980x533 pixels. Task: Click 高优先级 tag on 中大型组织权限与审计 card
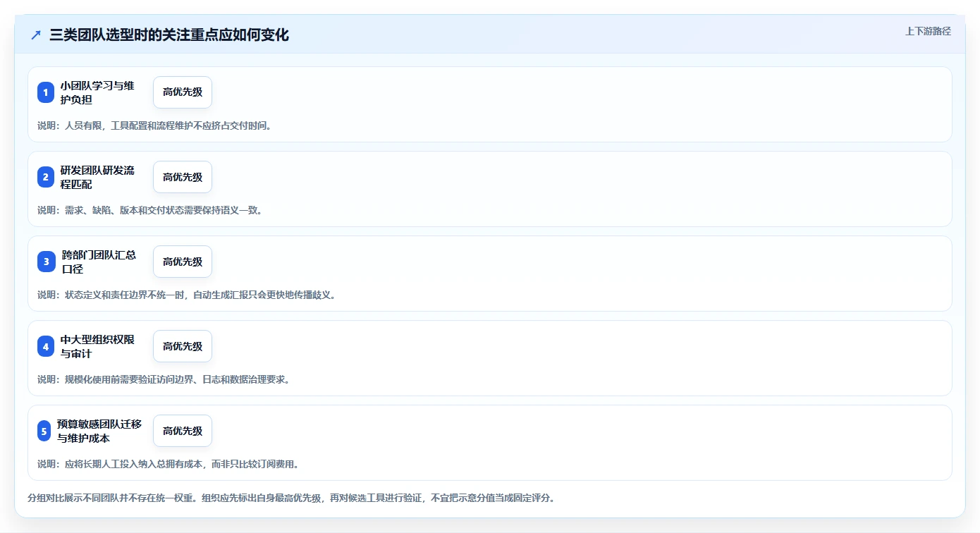(183, 346)
